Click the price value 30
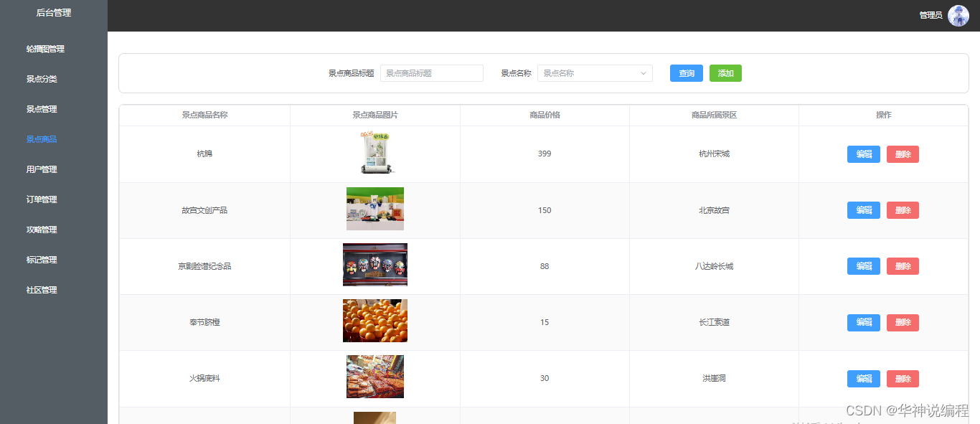Viewport: 980px width, 424px height. click(x=545, y=378)
